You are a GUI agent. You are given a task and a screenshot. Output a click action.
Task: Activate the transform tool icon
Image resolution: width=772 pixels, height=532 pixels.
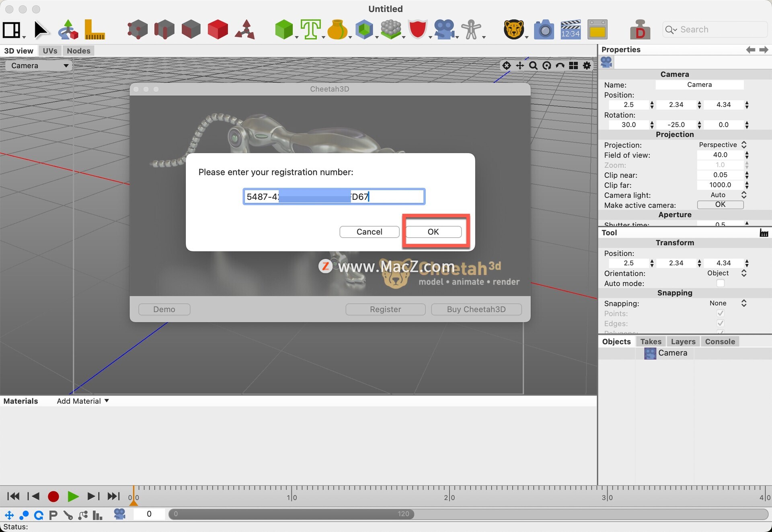coord(68,30)
